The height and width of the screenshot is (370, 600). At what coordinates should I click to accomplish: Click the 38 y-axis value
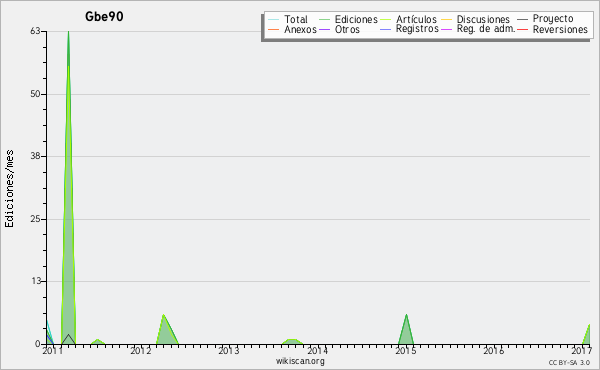click(35, 156)
